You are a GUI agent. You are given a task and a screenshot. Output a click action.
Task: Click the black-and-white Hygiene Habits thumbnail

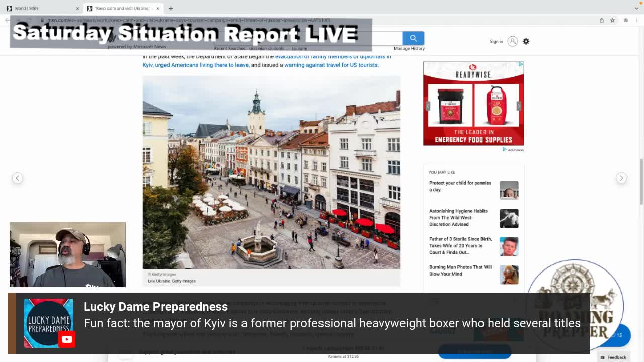point(509,218)
